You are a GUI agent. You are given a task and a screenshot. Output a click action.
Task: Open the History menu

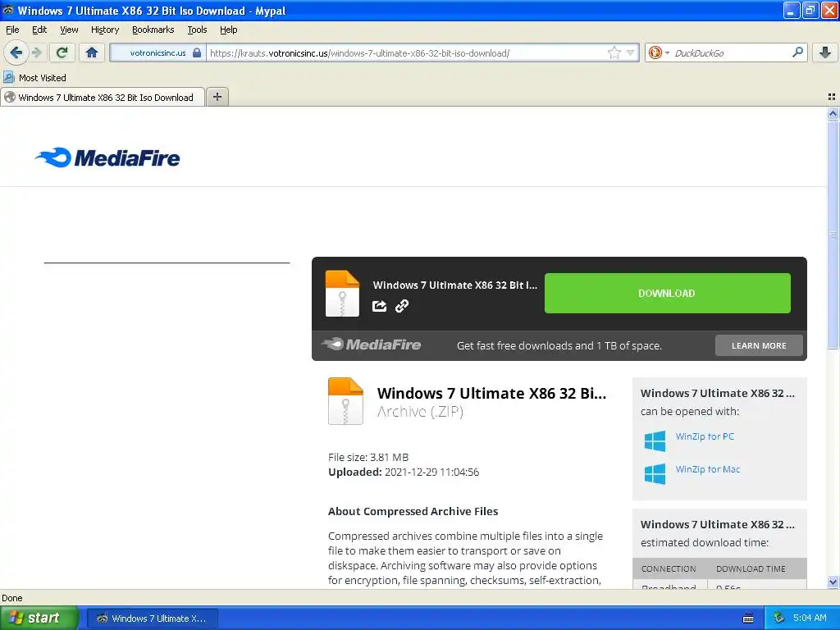[105, 30]
